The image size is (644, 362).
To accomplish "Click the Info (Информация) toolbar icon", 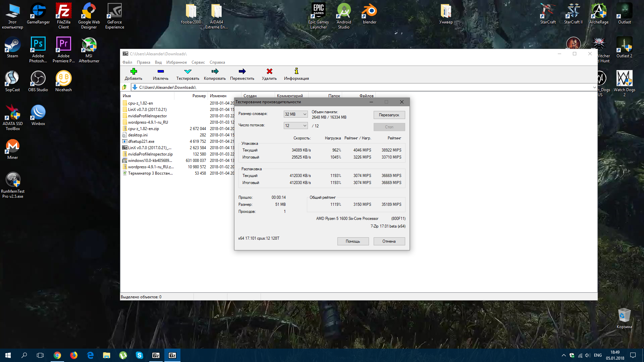I will point(296,71).
